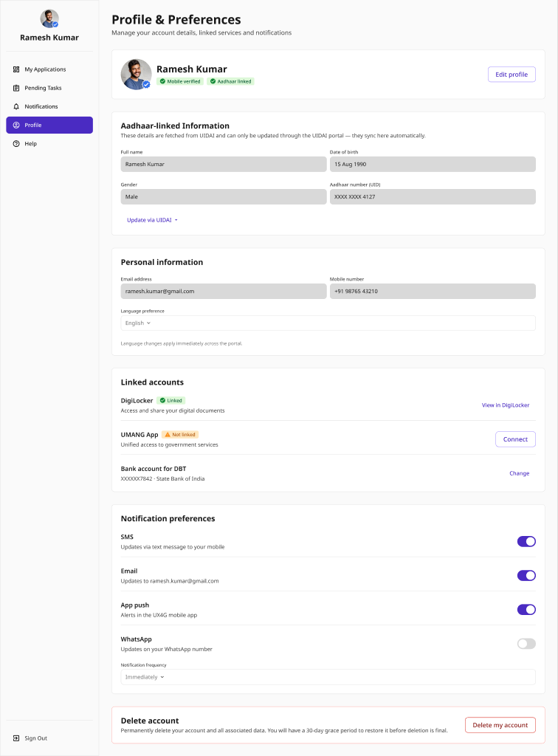The image size is (558, 756).
Task: Turn off Email notifications toggle
Action: coord(526,575)
